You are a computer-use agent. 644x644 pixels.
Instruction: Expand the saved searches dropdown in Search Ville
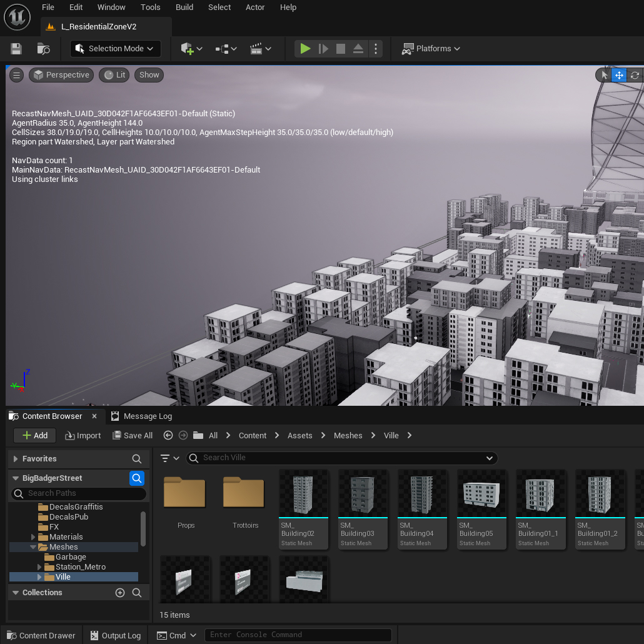click(x=490, y=458)
